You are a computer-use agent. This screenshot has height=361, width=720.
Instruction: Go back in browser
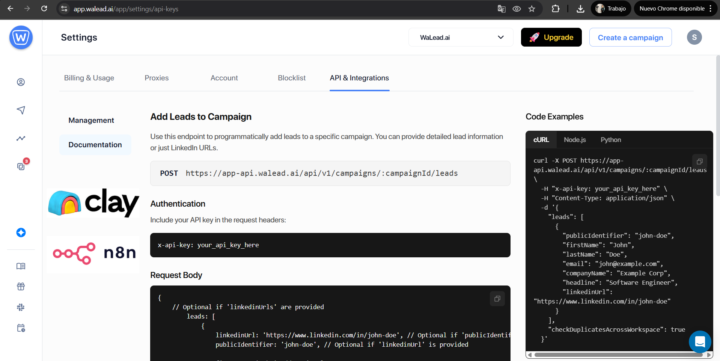click(x=10, y=9)
